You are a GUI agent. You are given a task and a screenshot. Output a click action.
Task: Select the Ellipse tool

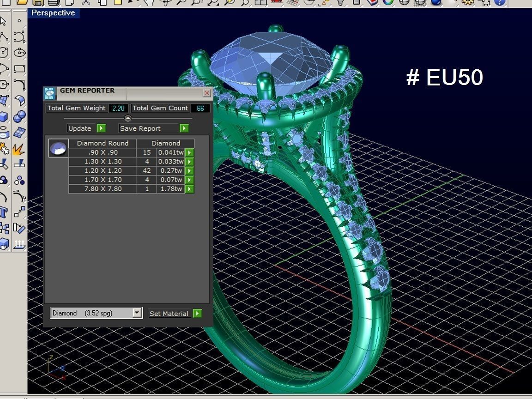[19, 53]
